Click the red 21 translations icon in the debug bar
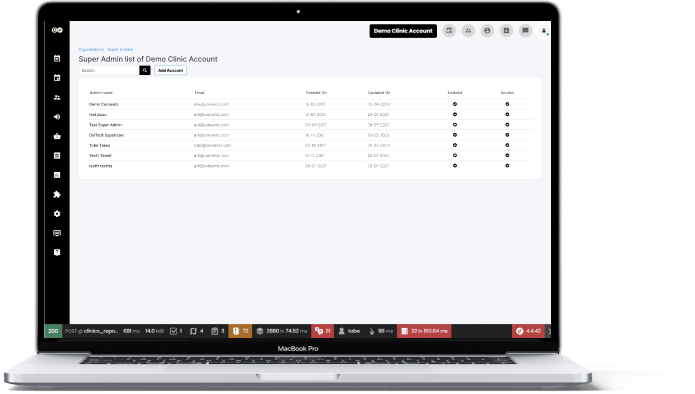 tap(323, 331)
